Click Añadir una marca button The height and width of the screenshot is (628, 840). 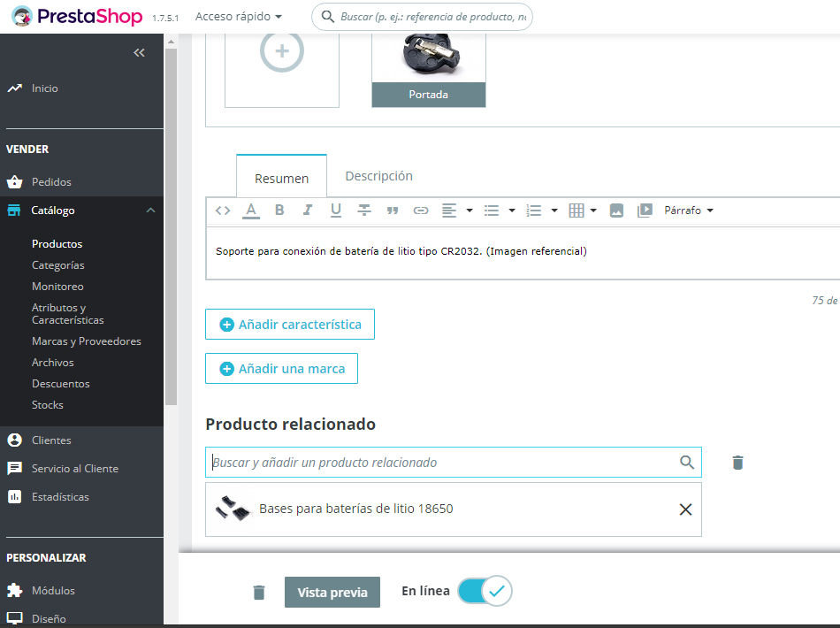281,369
